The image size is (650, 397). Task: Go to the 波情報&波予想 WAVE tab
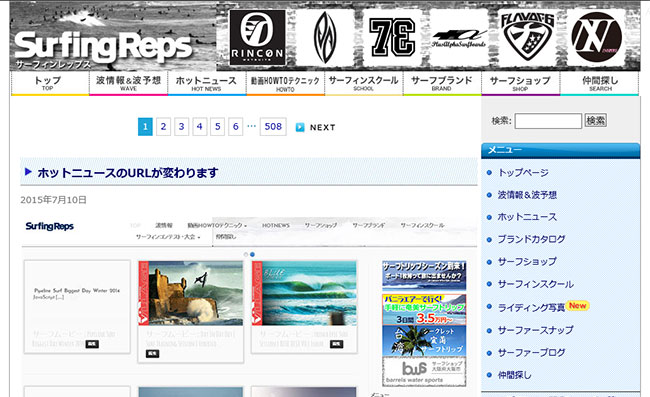point(128,83)
